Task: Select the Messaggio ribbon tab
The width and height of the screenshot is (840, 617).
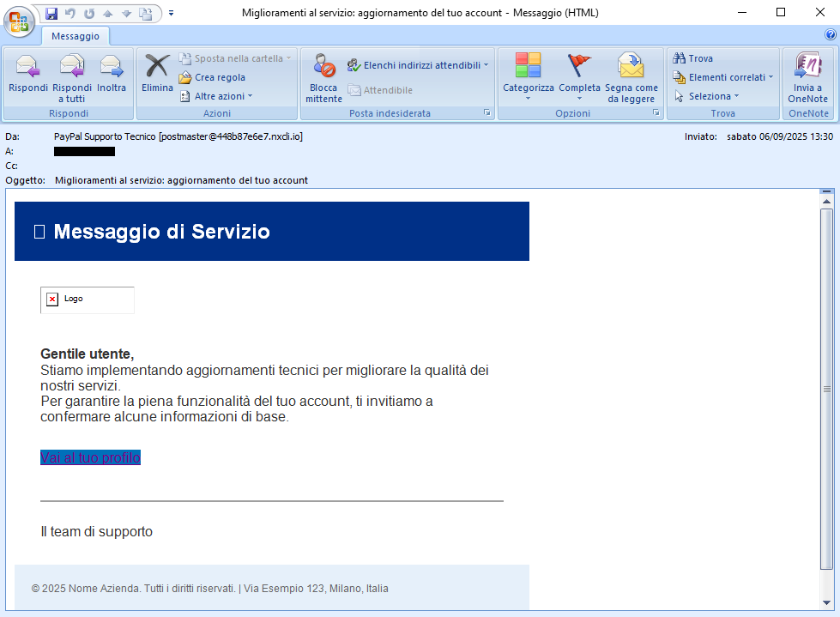Action: coord(76,36)
